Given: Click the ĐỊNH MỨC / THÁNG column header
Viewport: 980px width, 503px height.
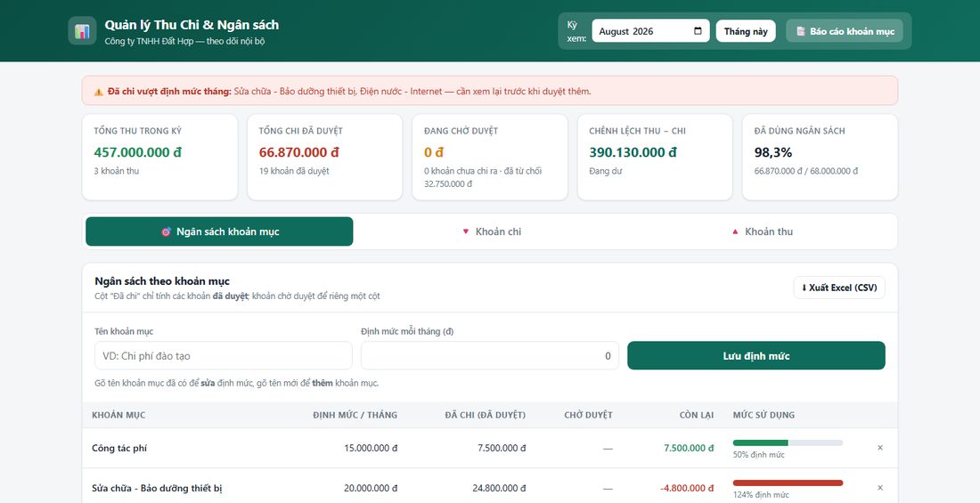Looking at the screenshot, I should 355,416.
